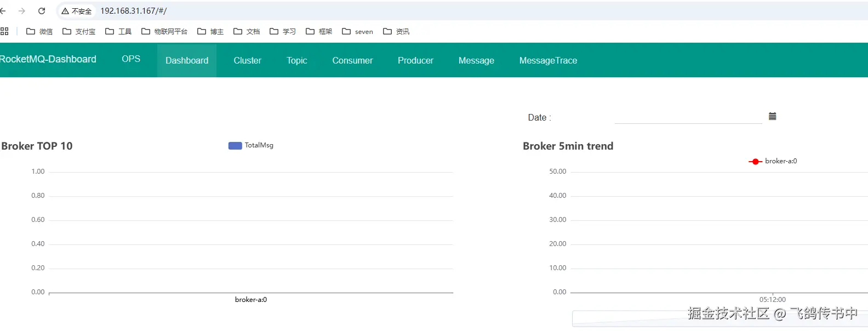Click the 50.00 y-axis value
Viewport: 868px width, 331px height.
point(558,172)
